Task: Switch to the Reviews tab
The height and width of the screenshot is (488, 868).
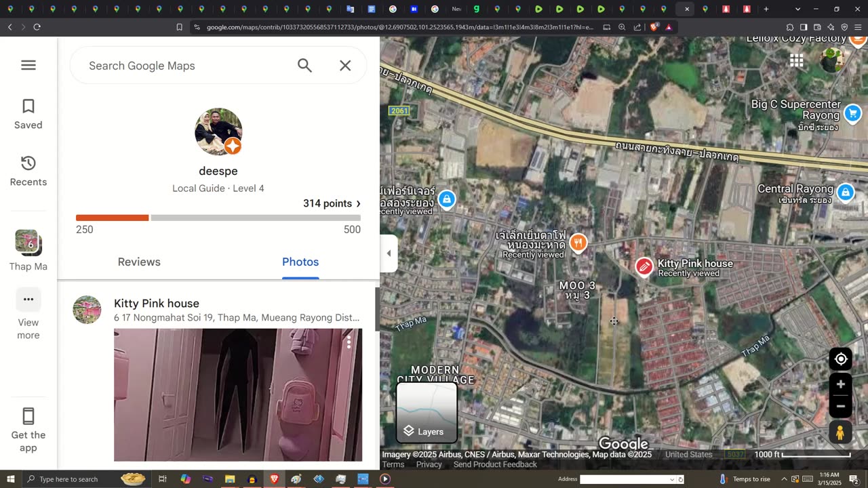Action: pyautogui.click(x=139, y=262)
